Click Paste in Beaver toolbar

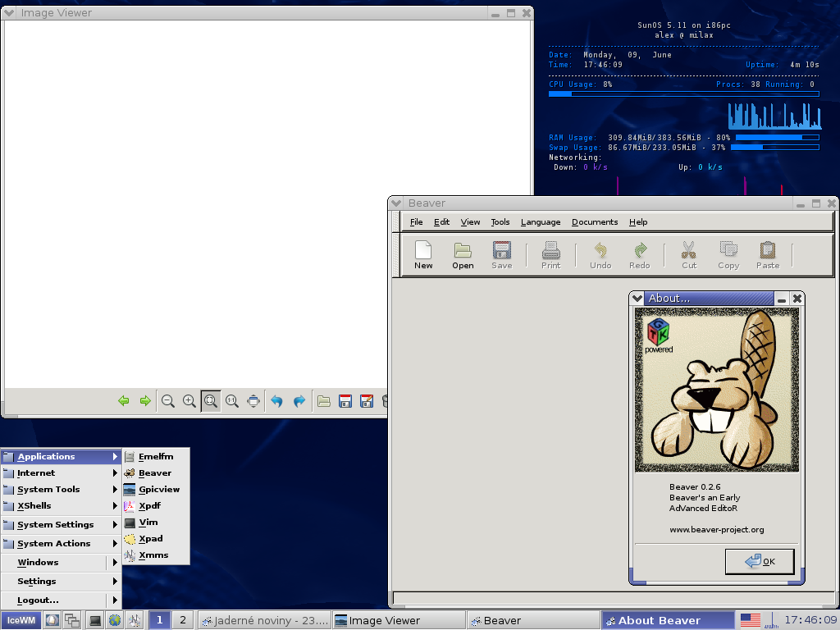coord(768,255)
